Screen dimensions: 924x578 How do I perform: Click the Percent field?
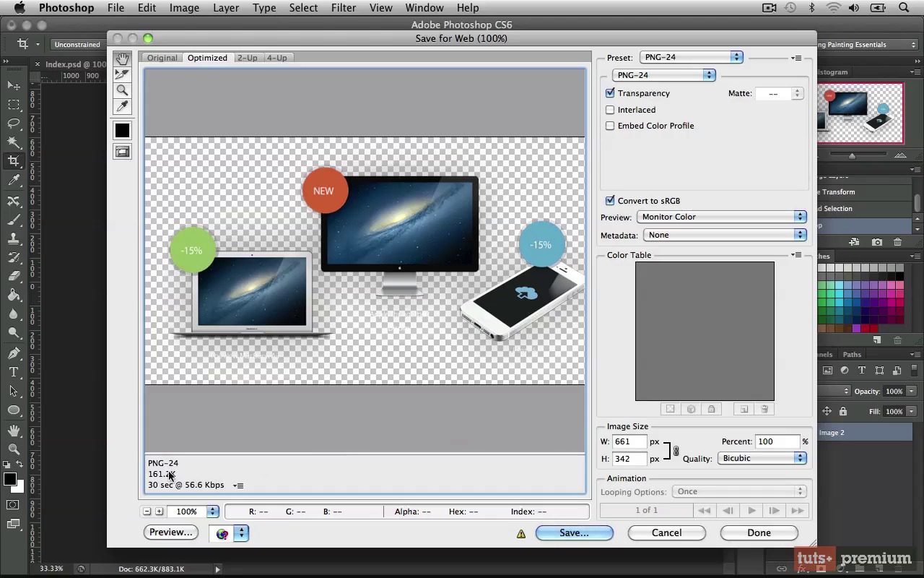coord(777,441)
